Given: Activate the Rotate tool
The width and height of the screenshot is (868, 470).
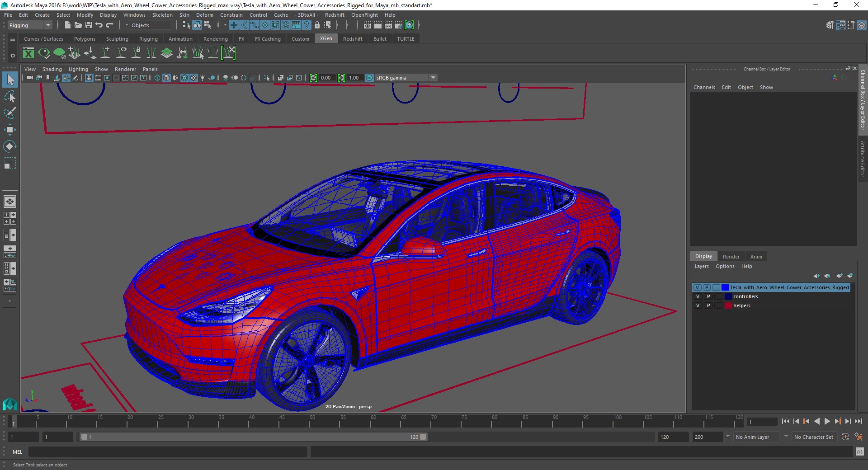Looking at the screenshot, I should coord(10,146).
